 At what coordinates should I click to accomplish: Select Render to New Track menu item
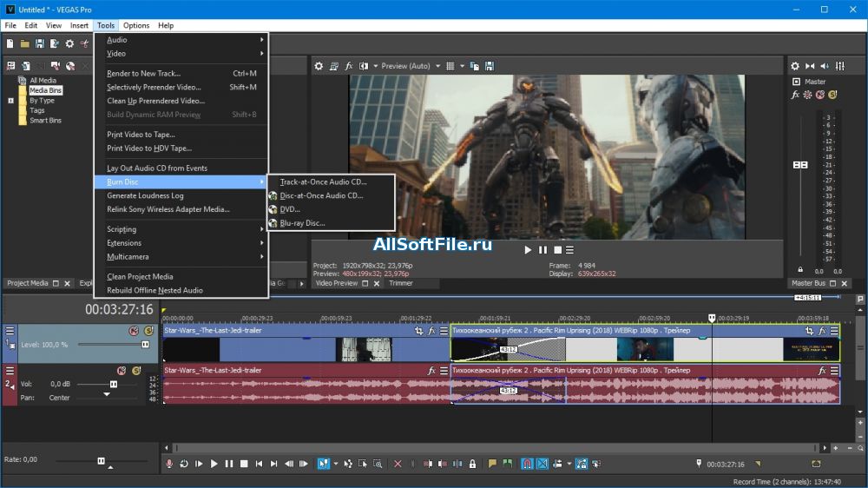181,73
